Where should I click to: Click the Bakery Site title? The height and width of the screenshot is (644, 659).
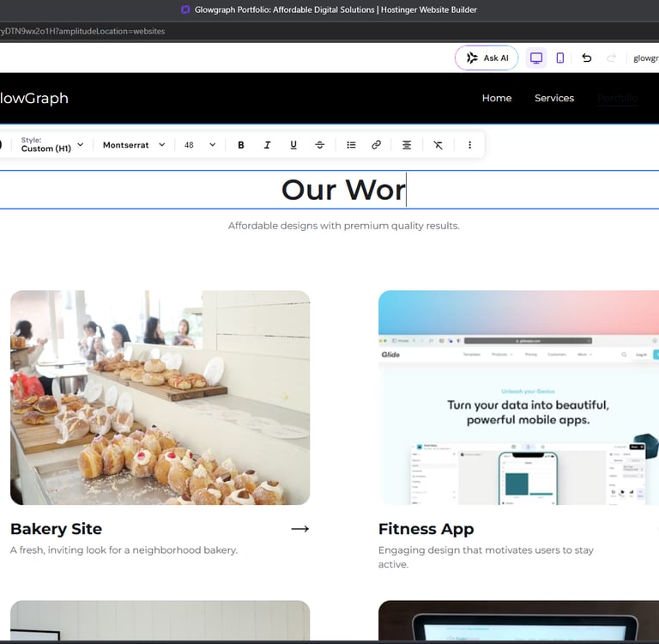(57, 529)
